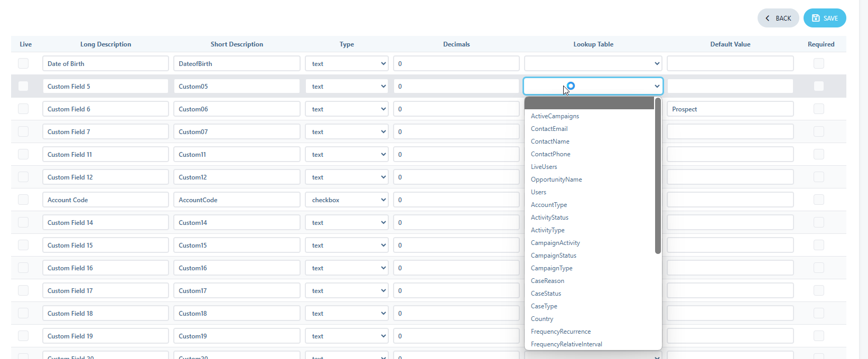This screenshot has width=868, height=359.
Task: Enable Required checkbox for Date of Birth
Action: [x=819, y=63]
